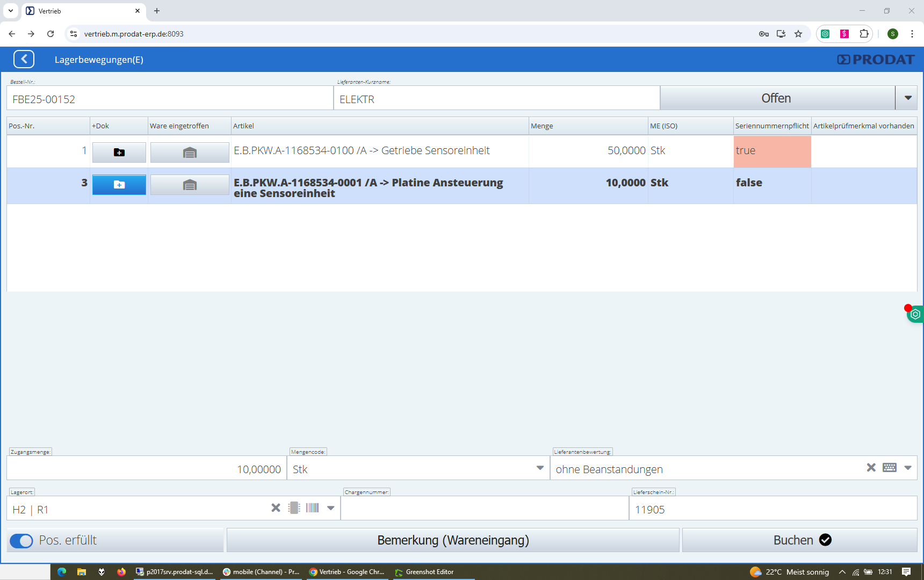Image resolution: width=924 pixels, height=580 pixels.
Task: Click the Chargennummer input field
Action: (x=484, y=509)
